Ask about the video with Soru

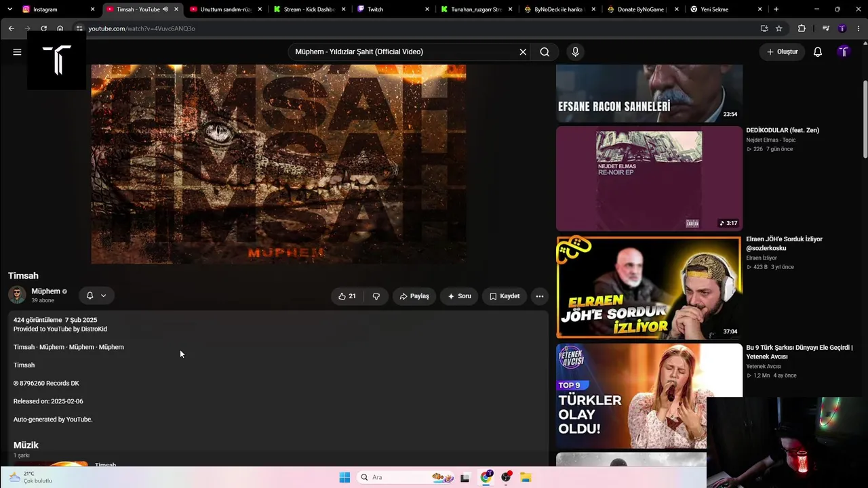point(459,296)
